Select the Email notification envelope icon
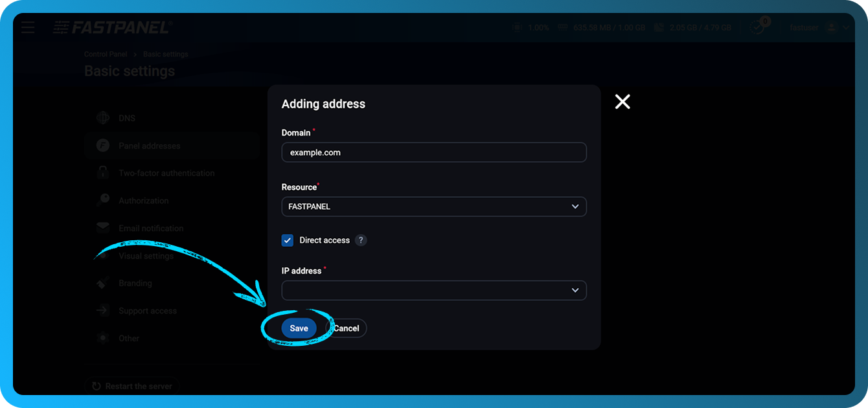Screen dimensions: 868x408 pos(103,228)
